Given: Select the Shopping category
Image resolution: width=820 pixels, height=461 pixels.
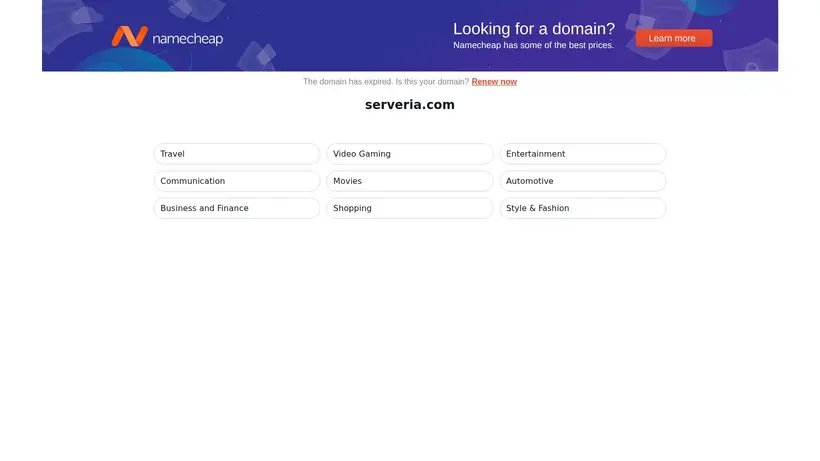Looking at the screenshot, I should coord(409,208).
